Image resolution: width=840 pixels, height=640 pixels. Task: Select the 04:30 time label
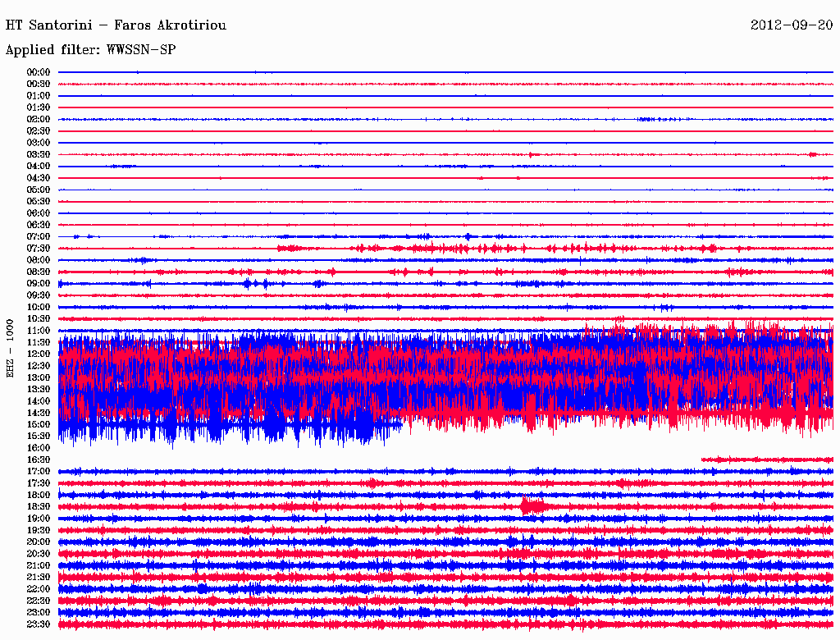pyautogui.click(x=39, y=178)
